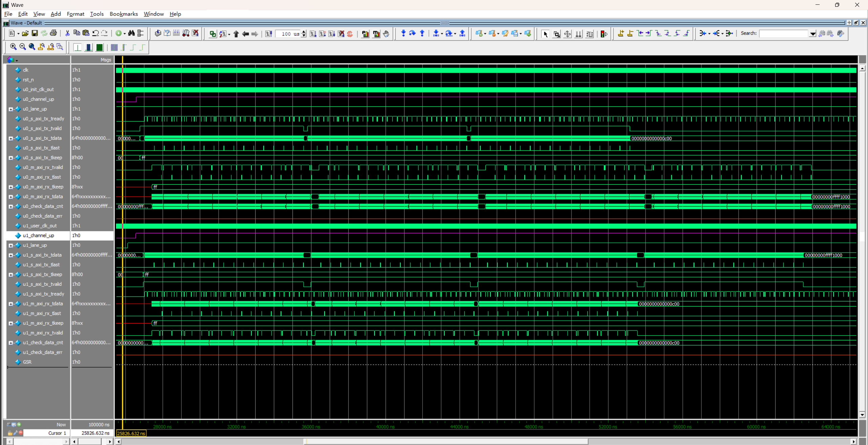868x445 pixels.
Task: Click the Cut scissors icon
Action: coord(67,33)
